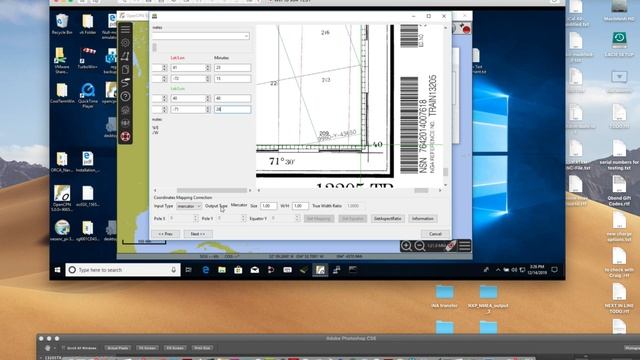Click the chart image horizontal scrollbar thumb
640x360 pixels.
422,190
